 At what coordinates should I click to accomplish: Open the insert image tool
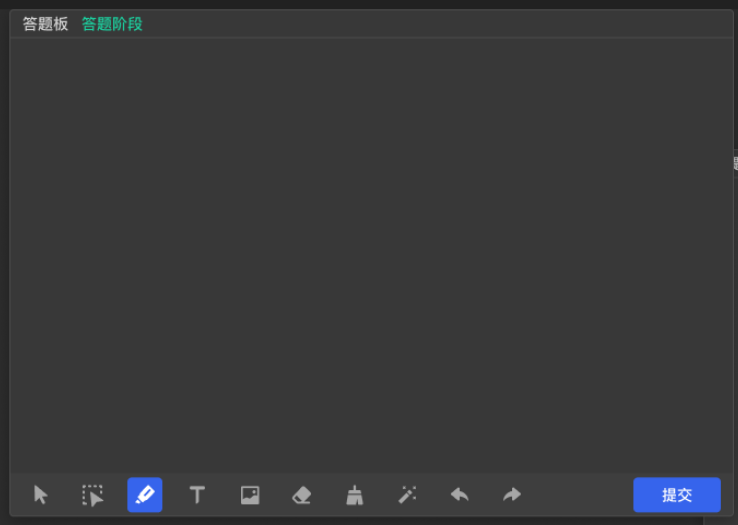click(x=250, y=495)
